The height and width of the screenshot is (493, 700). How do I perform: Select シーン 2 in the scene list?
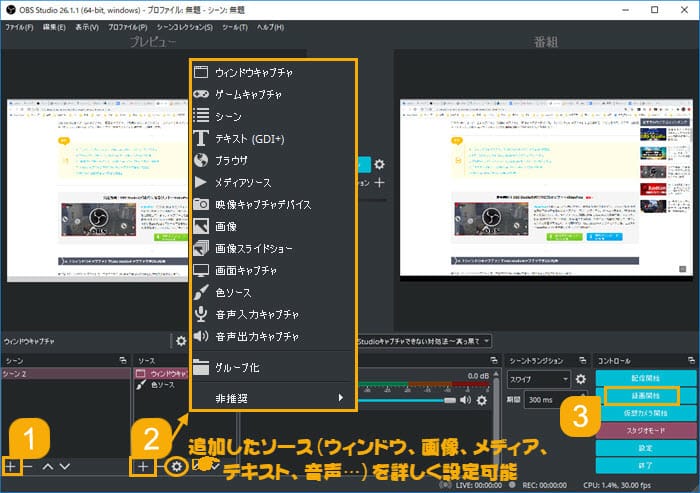pyautogui.click(x=66, y=373)
